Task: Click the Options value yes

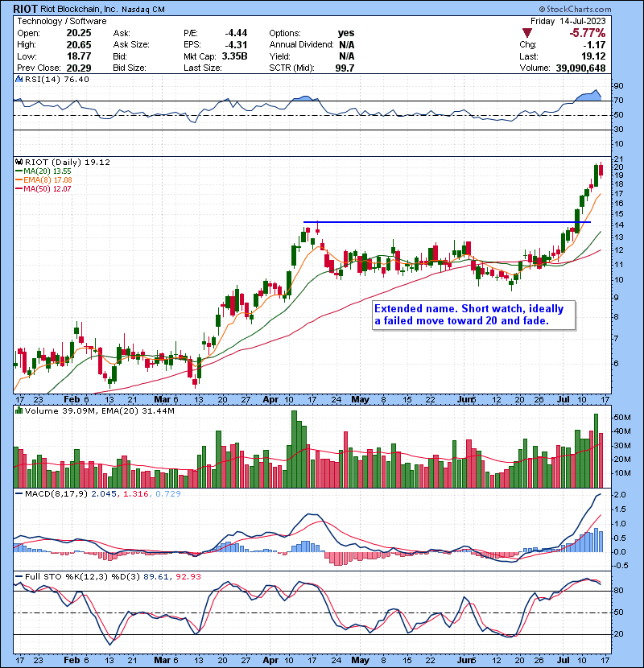Action: [x=345, y=33]
